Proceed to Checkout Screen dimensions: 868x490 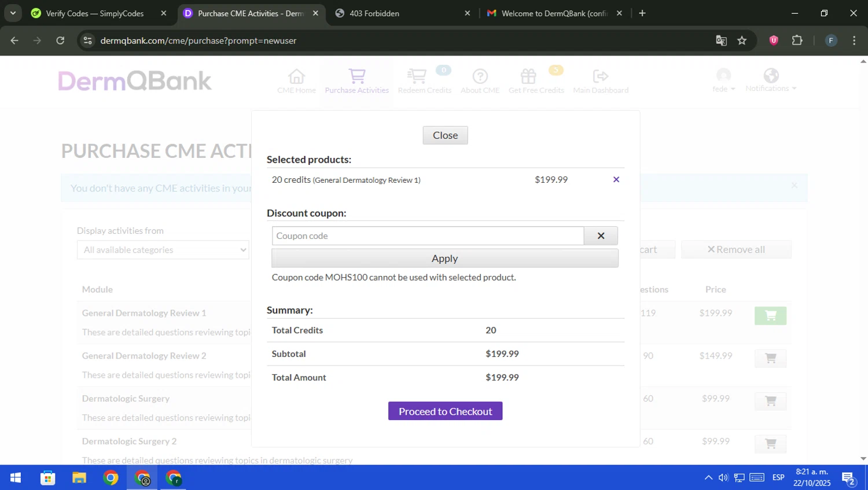pos(445,411)
